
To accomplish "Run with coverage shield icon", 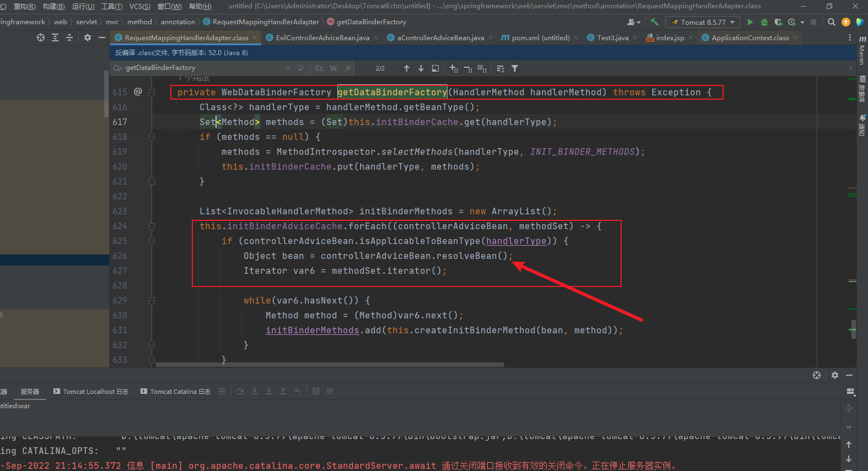I will click(x=778, y=22).
